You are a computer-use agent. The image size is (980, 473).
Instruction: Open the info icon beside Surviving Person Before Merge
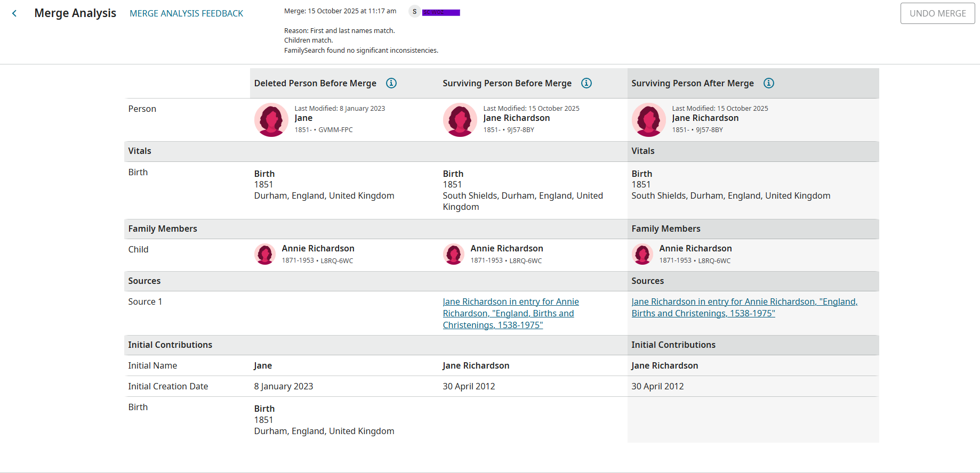click(587, 83)
